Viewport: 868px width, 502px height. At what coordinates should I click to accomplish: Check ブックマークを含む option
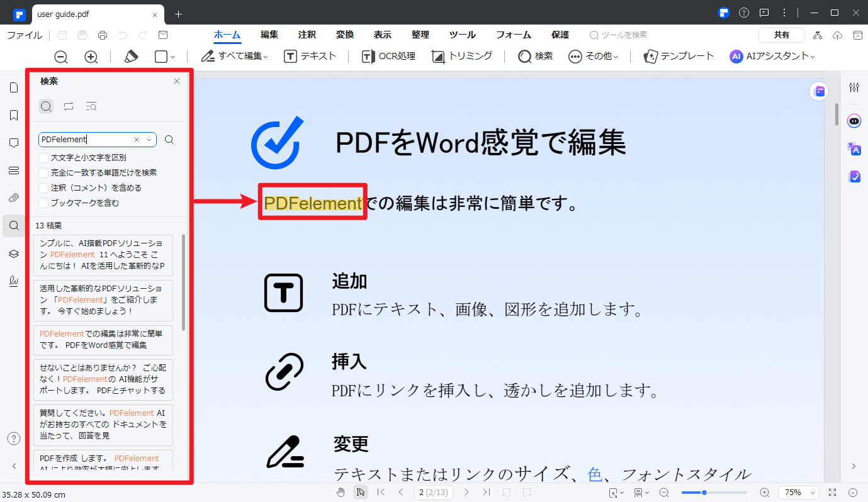43,203
